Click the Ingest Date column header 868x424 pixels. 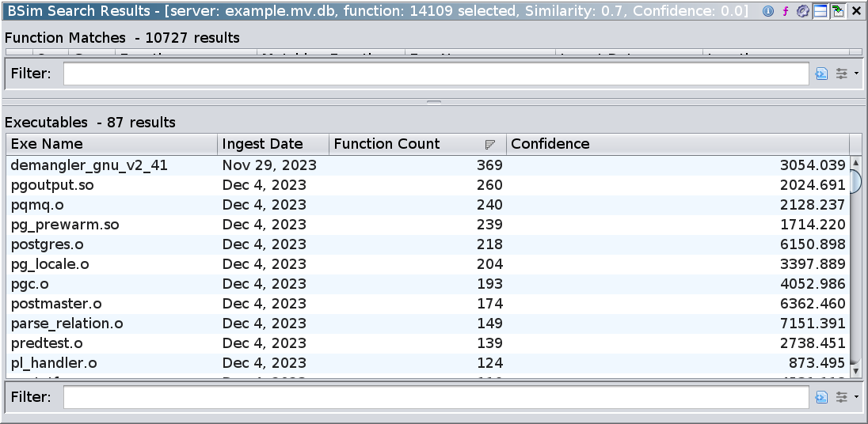pos(272,144)
